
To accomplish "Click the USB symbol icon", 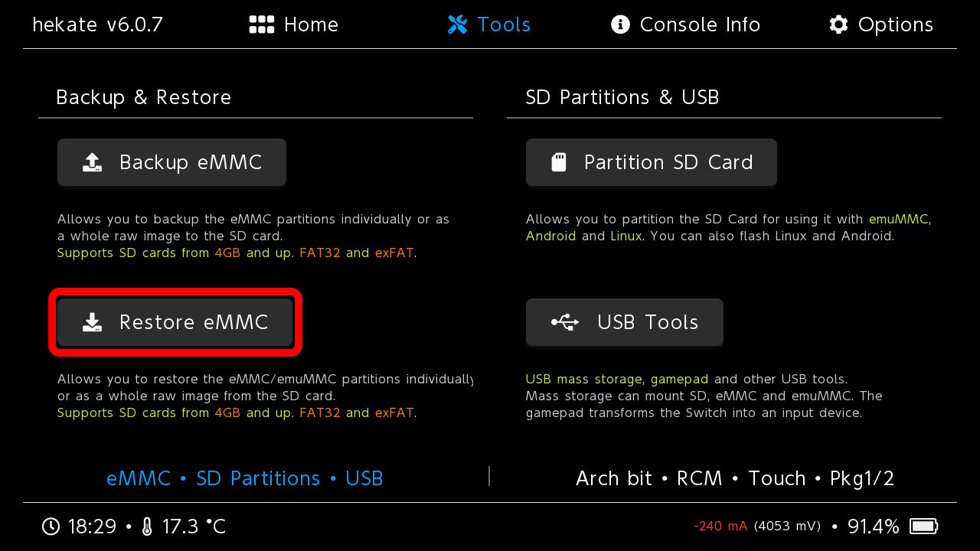I will pos(565,322).
